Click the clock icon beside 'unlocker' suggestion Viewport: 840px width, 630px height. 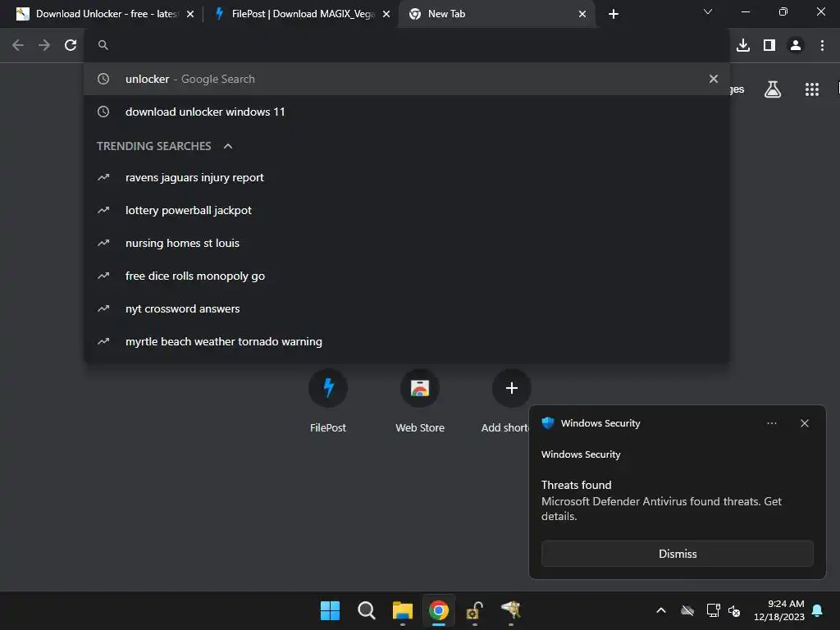[103, 79]
